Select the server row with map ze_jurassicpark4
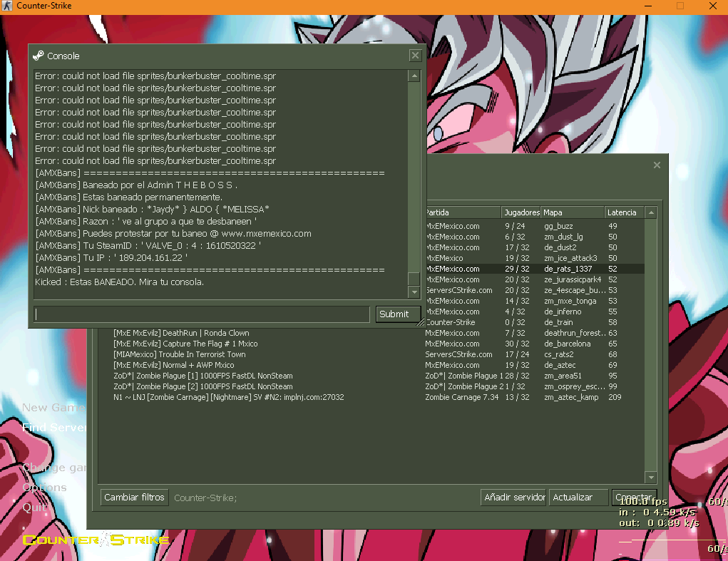This screenshot has height=561, width=728. point(535,279)
